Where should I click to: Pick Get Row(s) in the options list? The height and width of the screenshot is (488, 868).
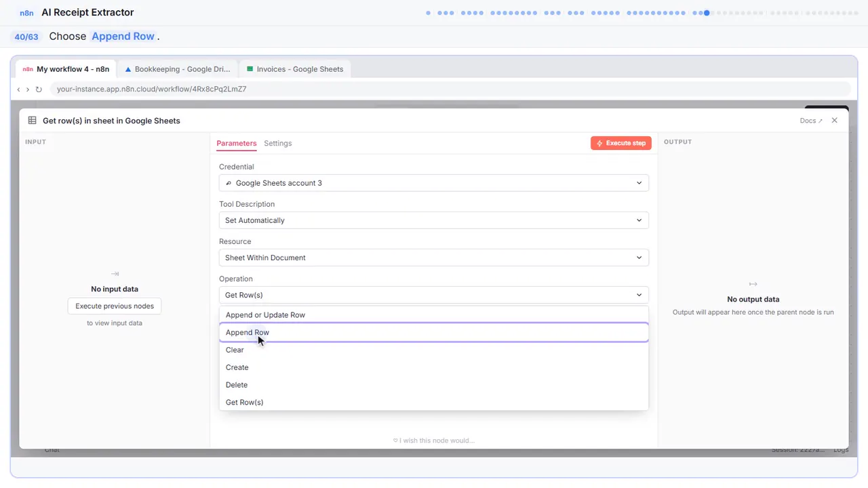coord(434,403)
